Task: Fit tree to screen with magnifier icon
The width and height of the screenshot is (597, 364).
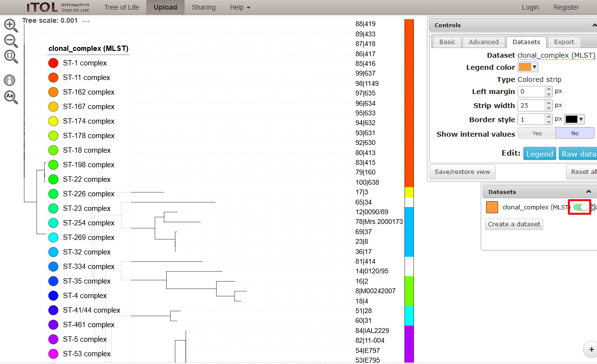Action: [11, 57]
